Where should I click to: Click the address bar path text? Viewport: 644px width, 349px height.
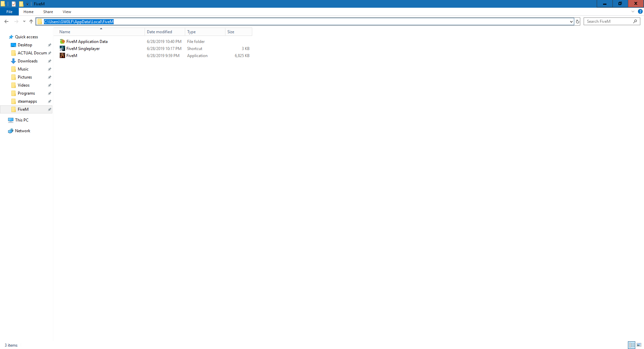click(x=79, y=22)
